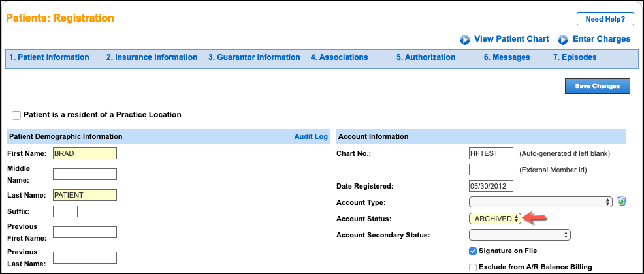Click the Account Secondary Status label

[383, 236]
